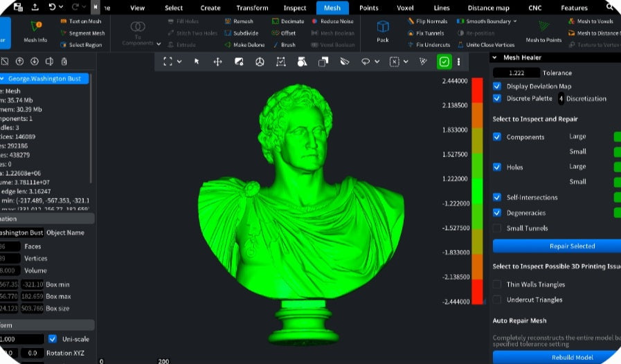The height and width of the screenshot is (364, 621).
Task: Open the Mesh Info tool
Action: [x=35, y=32]
